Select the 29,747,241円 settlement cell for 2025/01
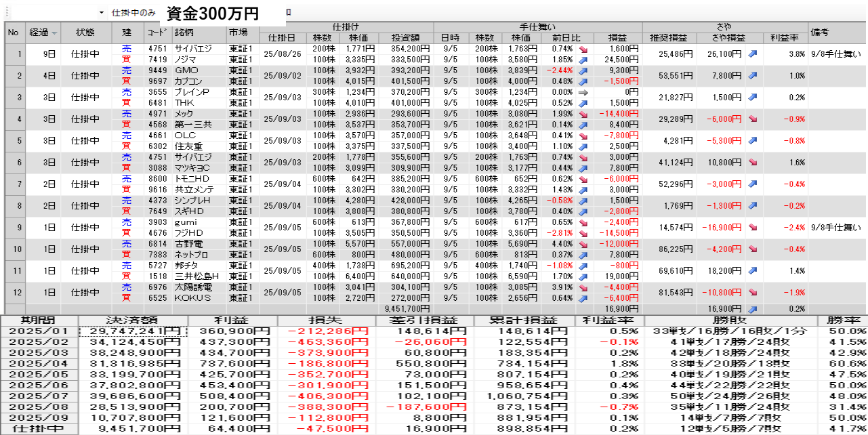868x435 pixels. click(x=133, y=331)
